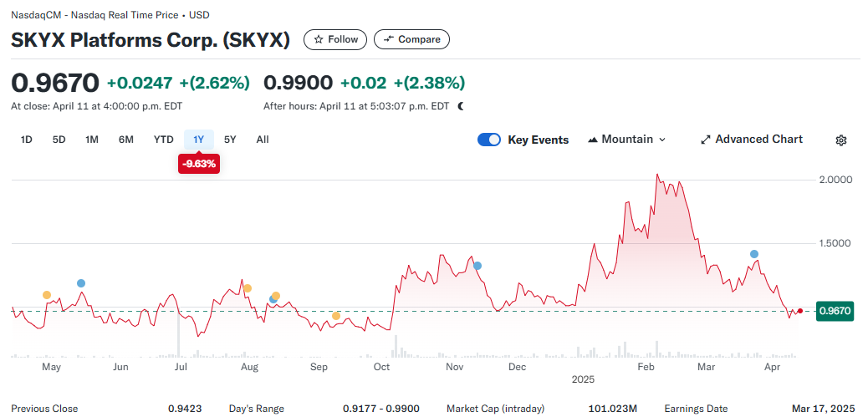The width and height of the screenshot is (868, 417).
Task: Click the red current-price dot on chart
Action: [x=800, y=311]
